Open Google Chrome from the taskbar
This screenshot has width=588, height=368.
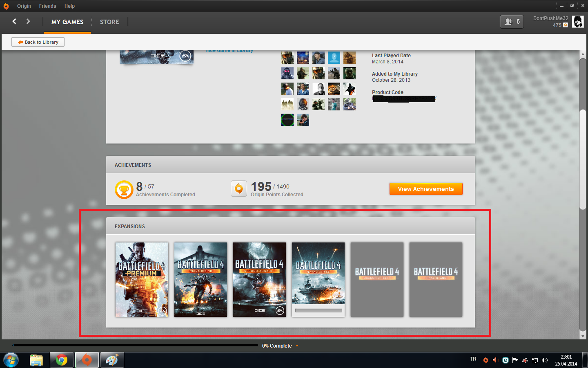(62, 360)
